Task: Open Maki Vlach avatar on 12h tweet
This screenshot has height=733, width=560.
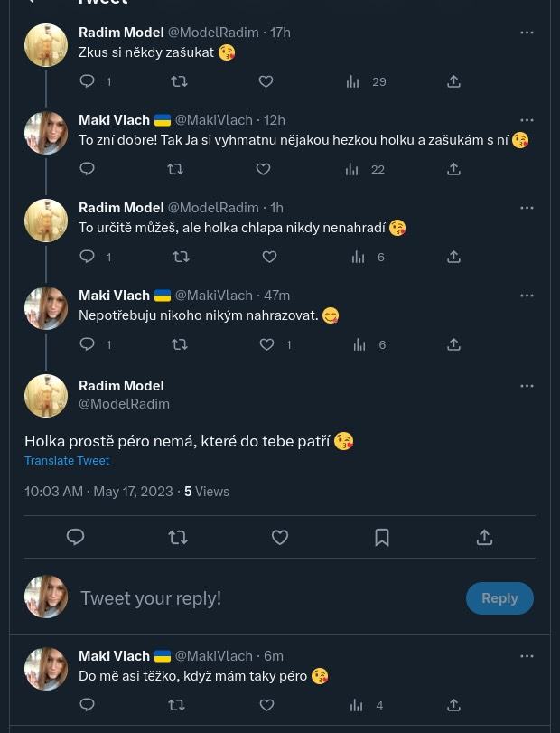Action: [x=46, y=133]
